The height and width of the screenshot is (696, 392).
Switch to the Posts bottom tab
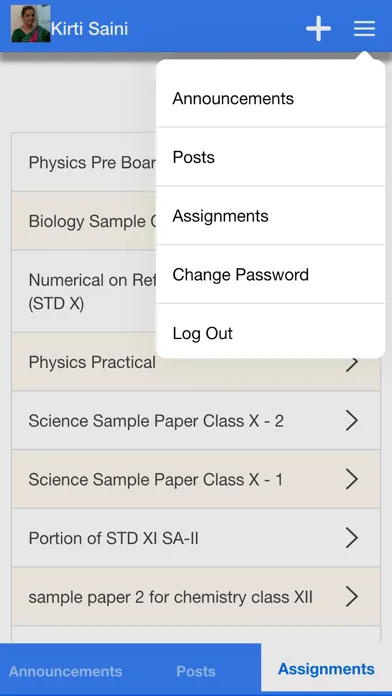pos(196,671)
